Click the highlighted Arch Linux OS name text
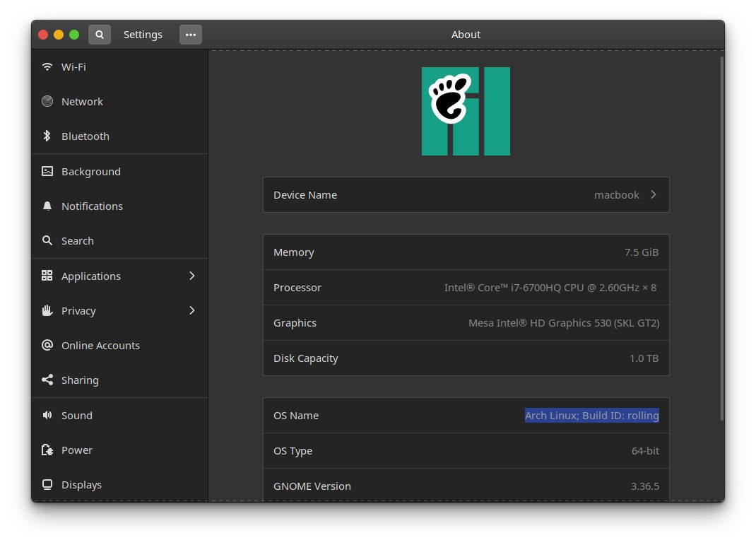Image resolution: width=756 pixels, height=545 pixels. 591,415
